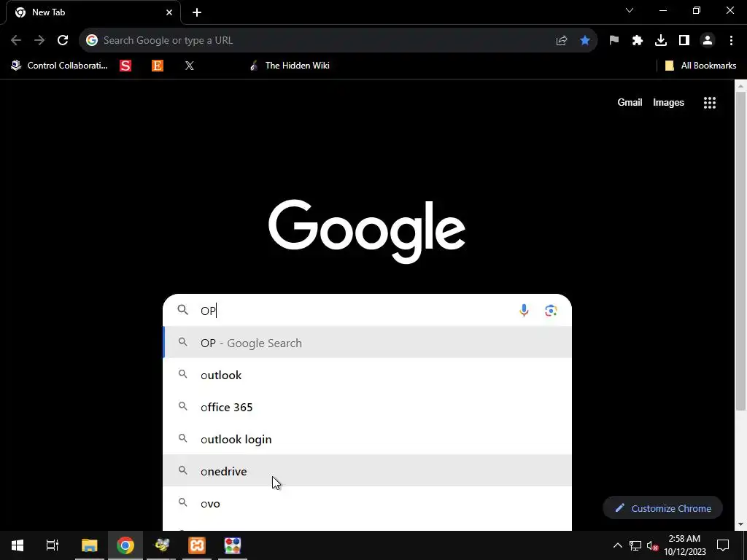
Task: Open the tab search dropdown chevron
Action: (x=630, y=10)
